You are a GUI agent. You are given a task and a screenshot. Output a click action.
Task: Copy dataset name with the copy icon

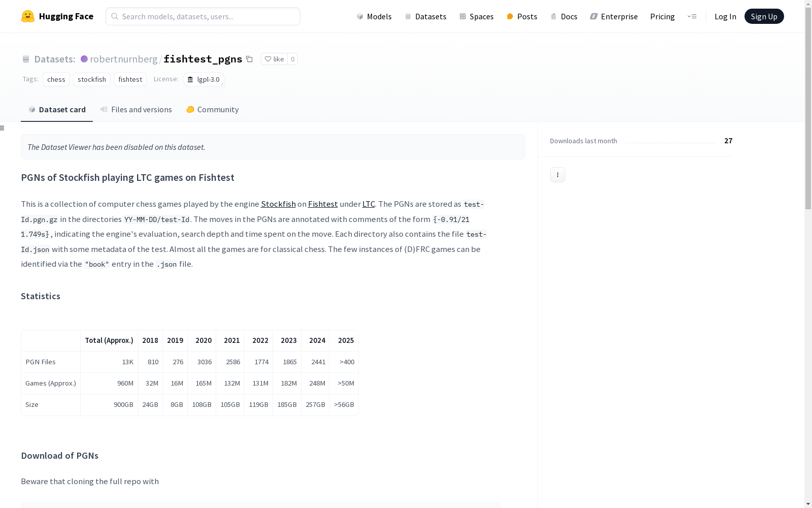click(249, 59)
